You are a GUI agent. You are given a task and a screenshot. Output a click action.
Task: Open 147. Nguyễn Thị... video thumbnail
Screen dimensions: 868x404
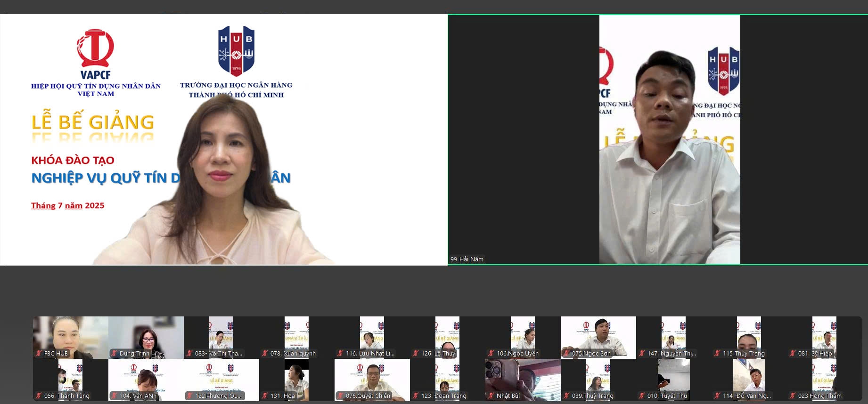(674, 338)
